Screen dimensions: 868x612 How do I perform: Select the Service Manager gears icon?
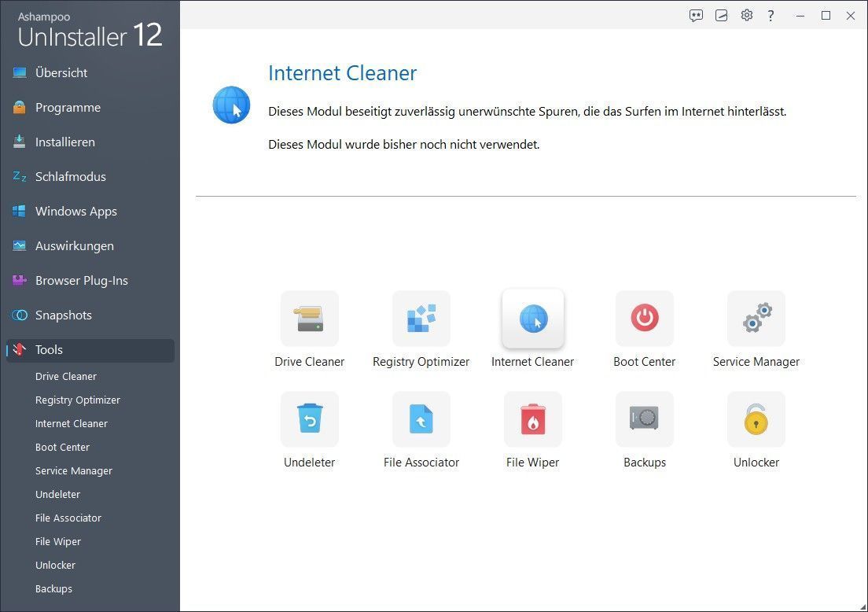pyautogui.click(x=756, y=319)
